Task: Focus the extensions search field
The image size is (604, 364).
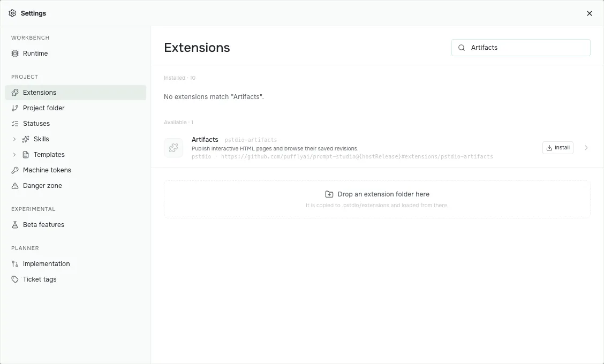Action: 521,48
